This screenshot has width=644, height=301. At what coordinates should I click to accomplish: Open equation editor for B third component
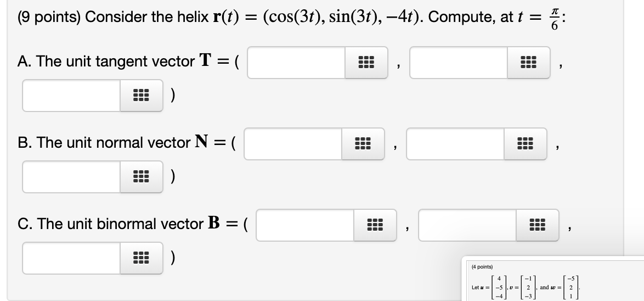click(x=141, y=258)
